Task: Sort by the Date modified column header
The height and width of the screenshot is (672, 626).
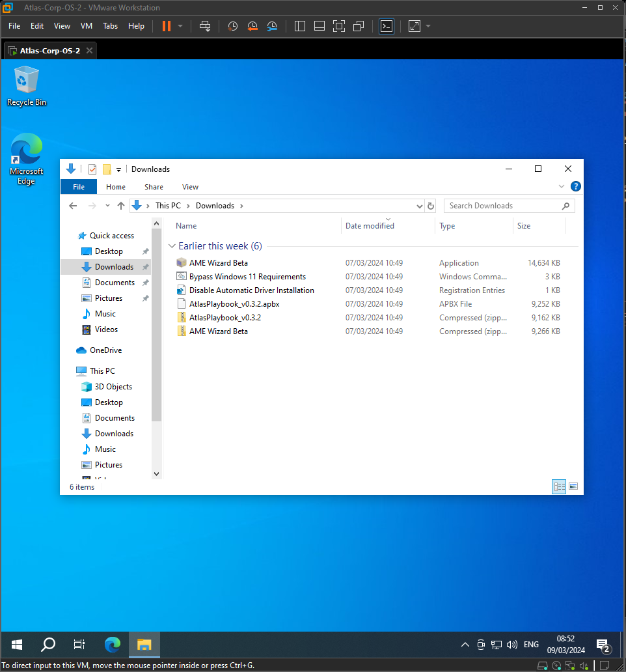Action: pyautogui.click(x=370, y=226)
